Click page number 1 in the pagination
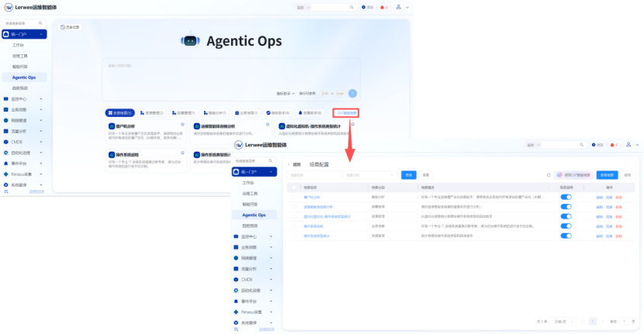Image resolution: width=644 pixels, height=334 pixels. pyautogui.click(x=592, y=322)
